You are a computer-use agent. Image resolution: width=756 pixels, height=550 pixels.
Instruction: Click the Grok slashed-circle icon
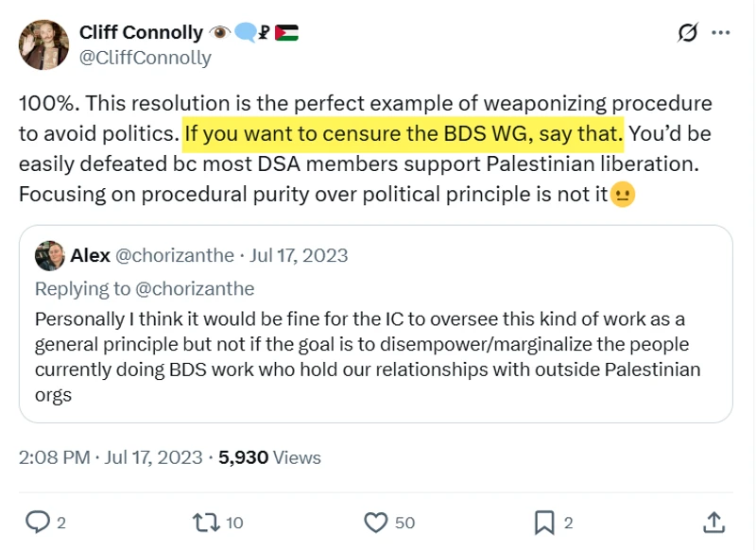(x=688, y=33)
